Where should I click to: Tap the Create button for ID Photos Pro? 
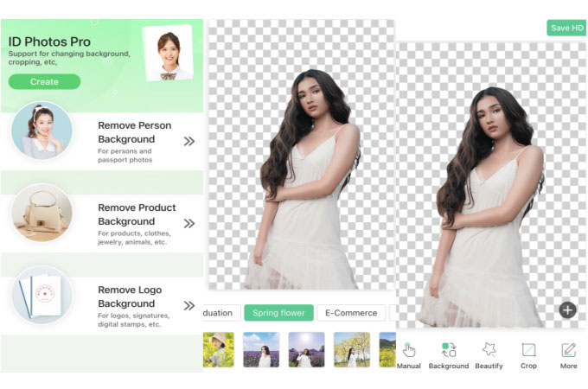click(44, 82)
